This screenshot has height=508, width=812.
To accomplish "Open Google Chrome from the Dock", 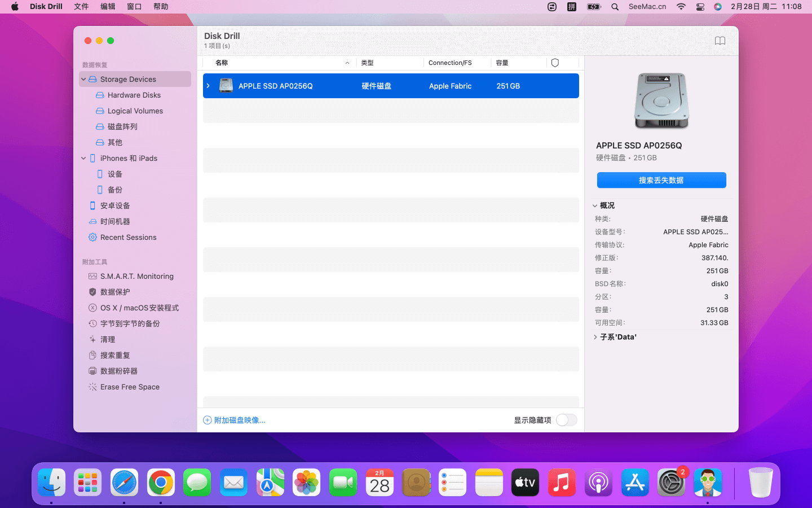I will point(161,483).
